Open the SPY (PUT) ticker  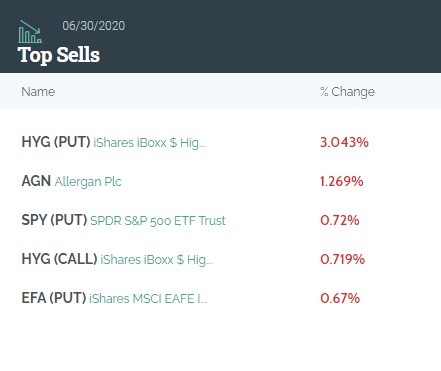[54, 220]
